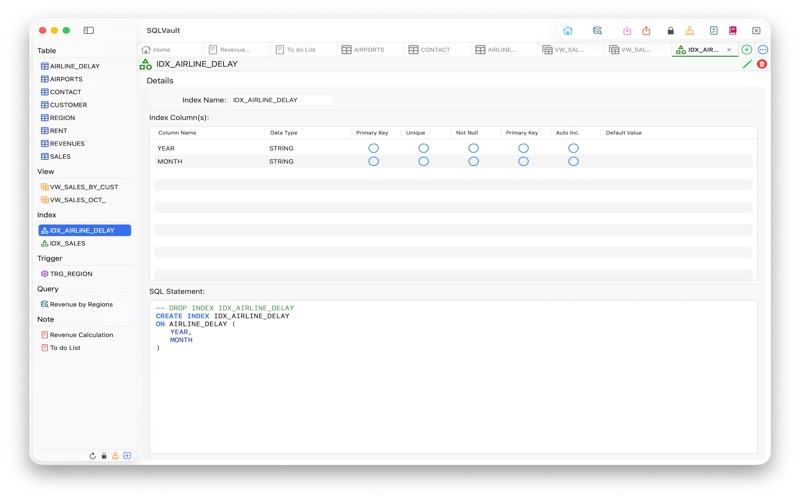The height and width of the screenshot is (500, 800).
Task: Click the lock icon at sidebar bottom
Action: coord(104,456)
